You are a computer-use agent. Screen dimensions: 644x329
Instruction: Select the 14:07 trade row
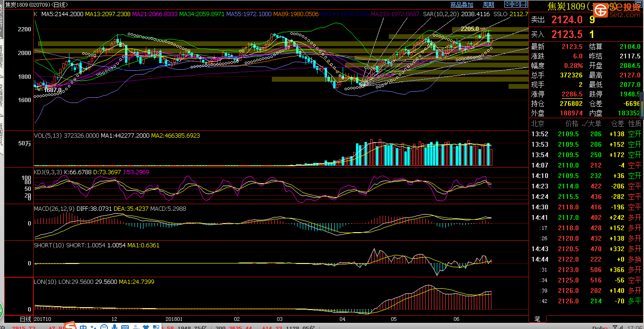pos(586,165)
